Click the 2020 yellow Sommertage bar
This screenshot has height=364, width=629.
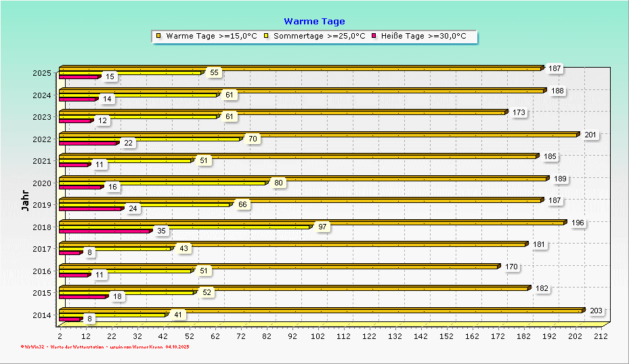coord(162,183)
